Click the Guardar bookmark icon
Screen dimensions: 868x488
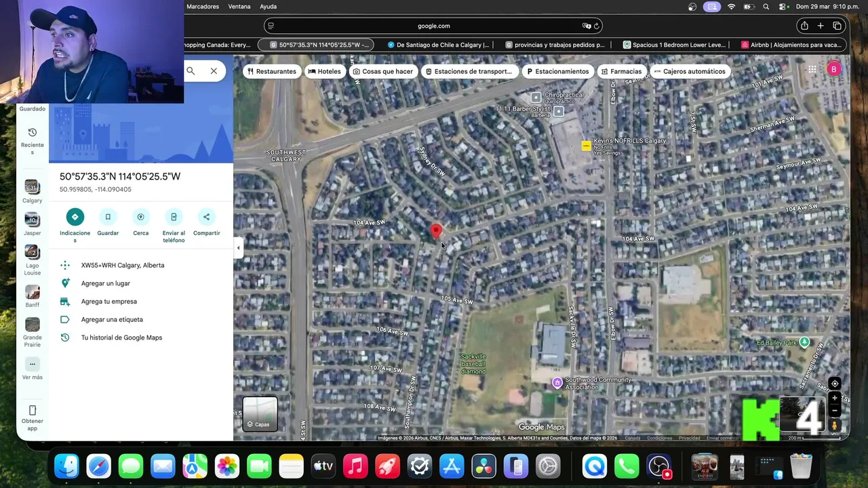click(x=108, y=217)
